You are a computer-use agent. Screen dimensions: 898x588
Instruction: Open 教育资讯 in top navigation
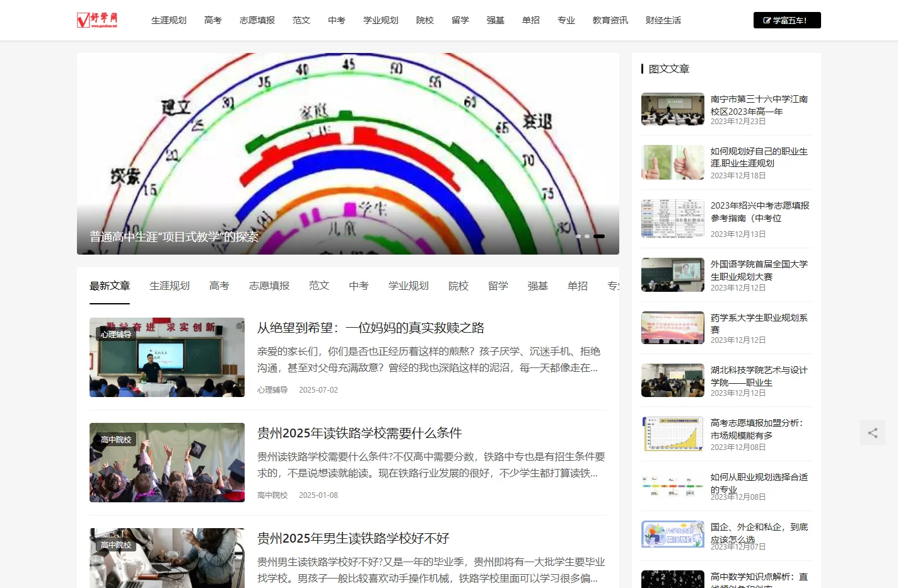tap(610, 20)
